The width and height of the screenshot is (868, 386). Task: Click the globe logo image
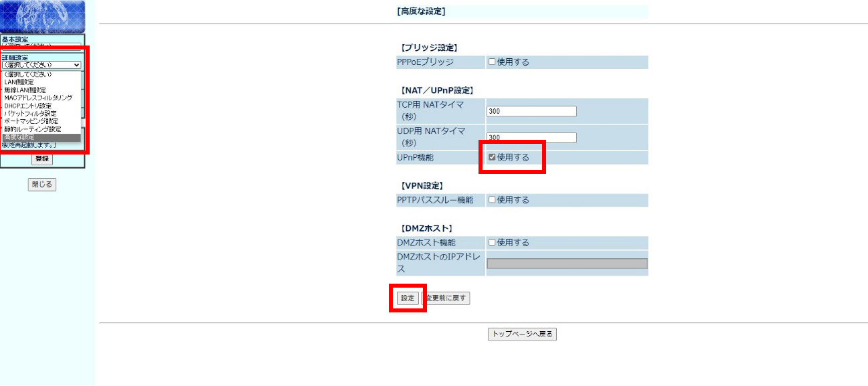pyautogui.click(x=43, y=16)
